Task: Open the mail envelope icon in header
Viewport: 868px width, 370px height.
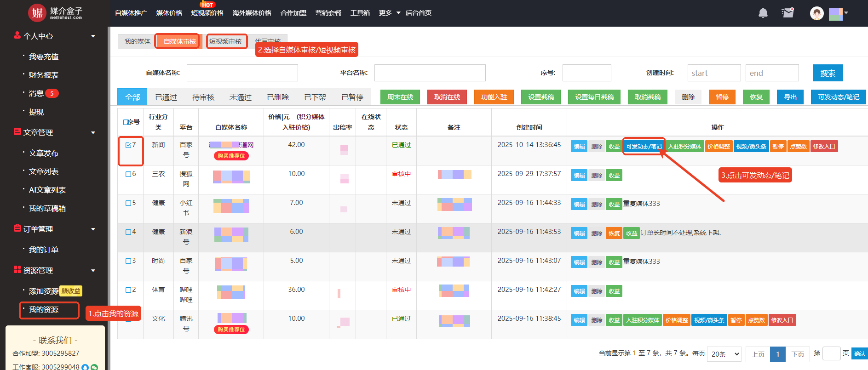Action: tap(788, 13)
